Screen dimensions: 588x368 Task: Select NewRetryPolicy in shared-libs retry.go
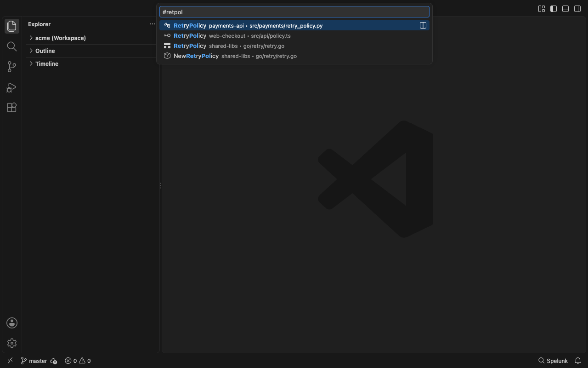pos(294,56)
